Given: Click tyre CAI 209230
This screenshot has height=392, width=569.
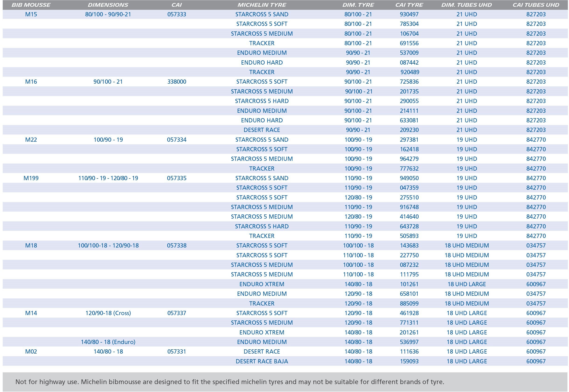Looking at the screenshot, I should [x=409, y=130].
